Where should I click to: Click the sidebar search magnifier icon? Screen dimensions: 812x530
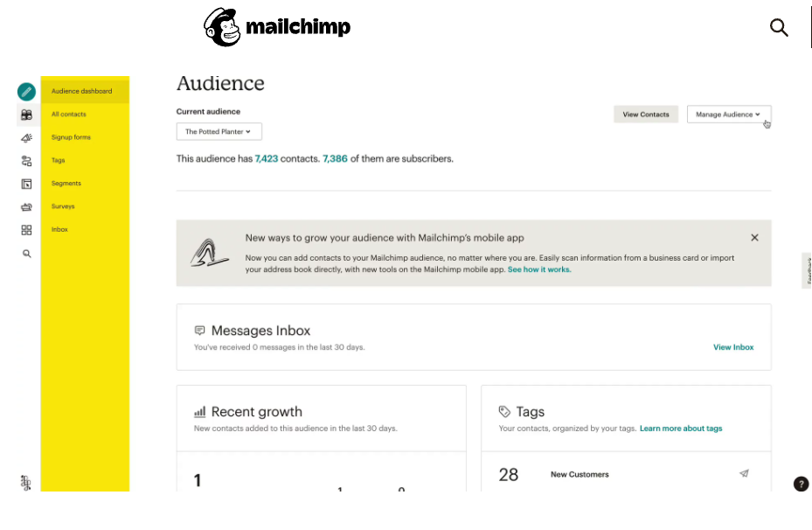coord(26,254)
